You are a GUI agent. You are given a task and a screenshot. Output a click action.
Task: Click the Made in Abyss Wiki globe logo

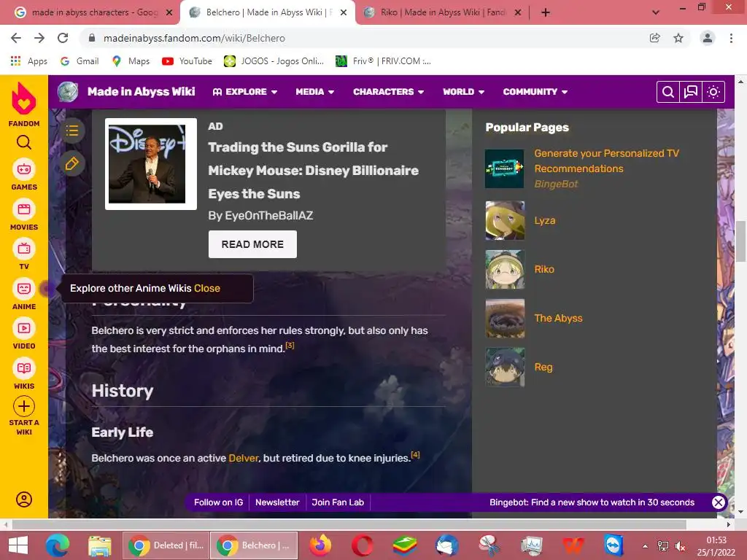coord(68,92)
